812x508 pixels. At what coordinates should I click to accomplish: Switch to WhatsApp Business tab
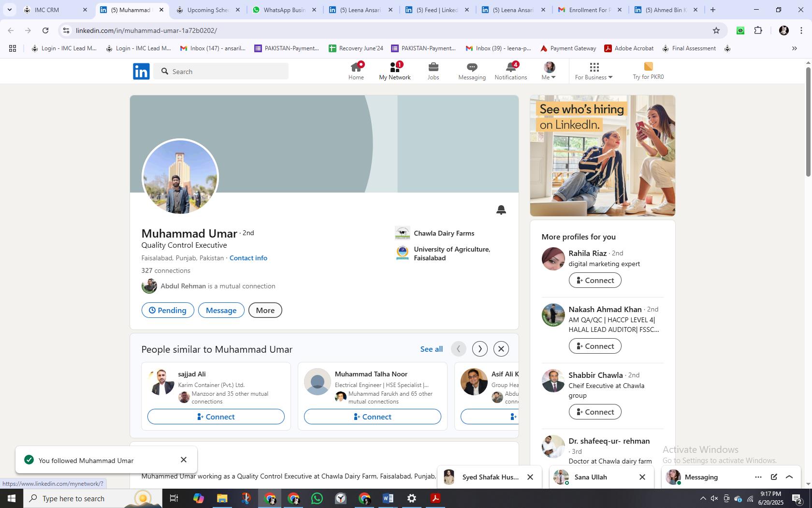[285, 10]
